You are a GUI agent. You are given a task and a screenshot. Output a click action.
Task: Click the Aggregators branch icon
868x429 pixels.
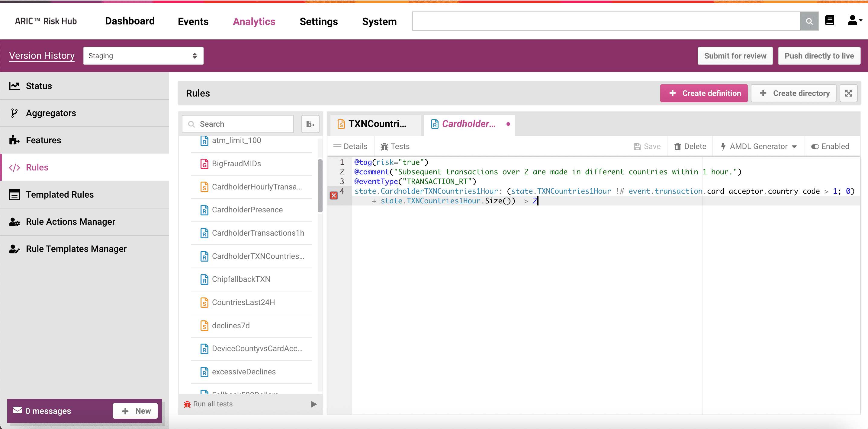coord(14,113)
